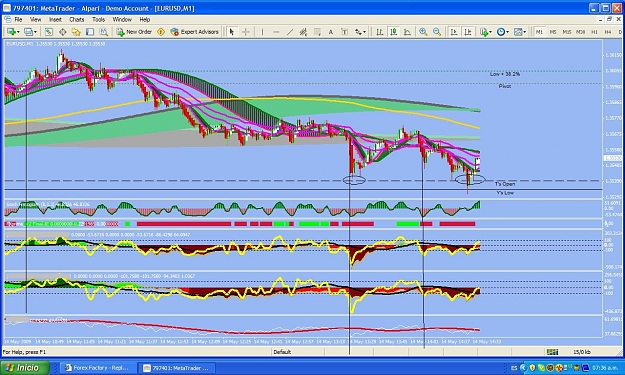Screen dimensions: 625x375
Task: Select the Crosshair tool
Action: tap(246, 32)
